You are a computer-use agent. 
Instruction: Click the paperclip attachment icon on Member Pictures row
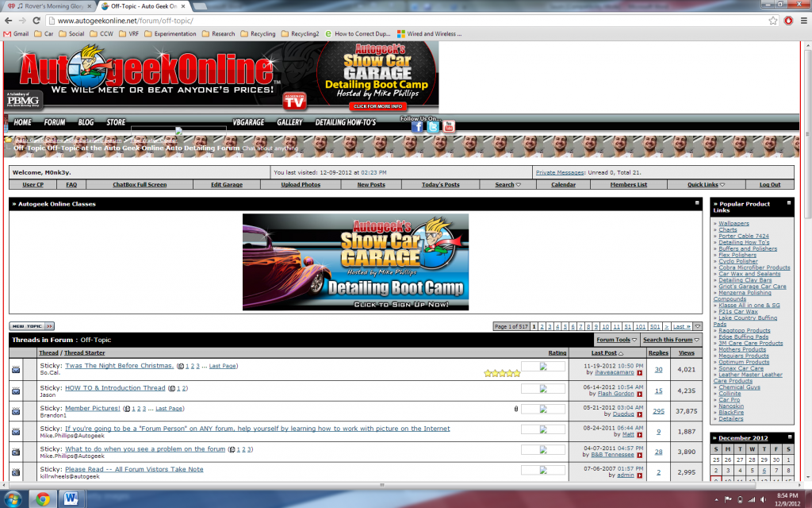pyautogui.click(x=515, y=409)
